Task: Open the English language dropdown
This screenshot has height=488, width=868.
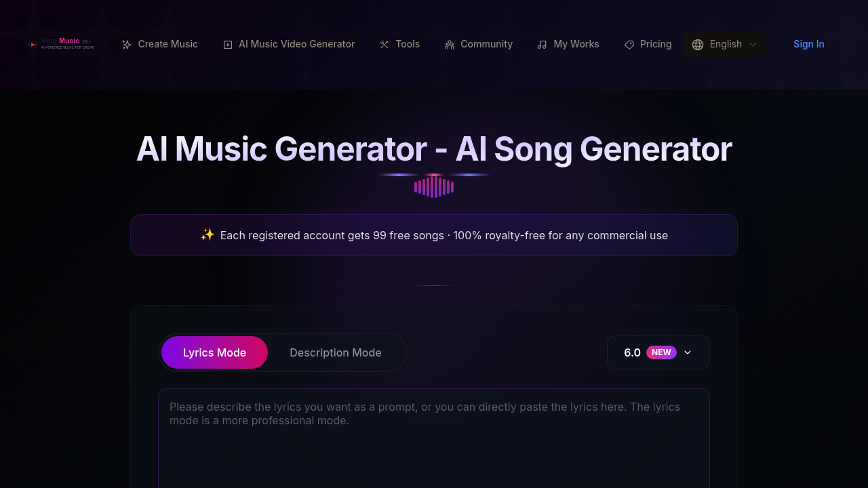Action: (x=724, y=44)
